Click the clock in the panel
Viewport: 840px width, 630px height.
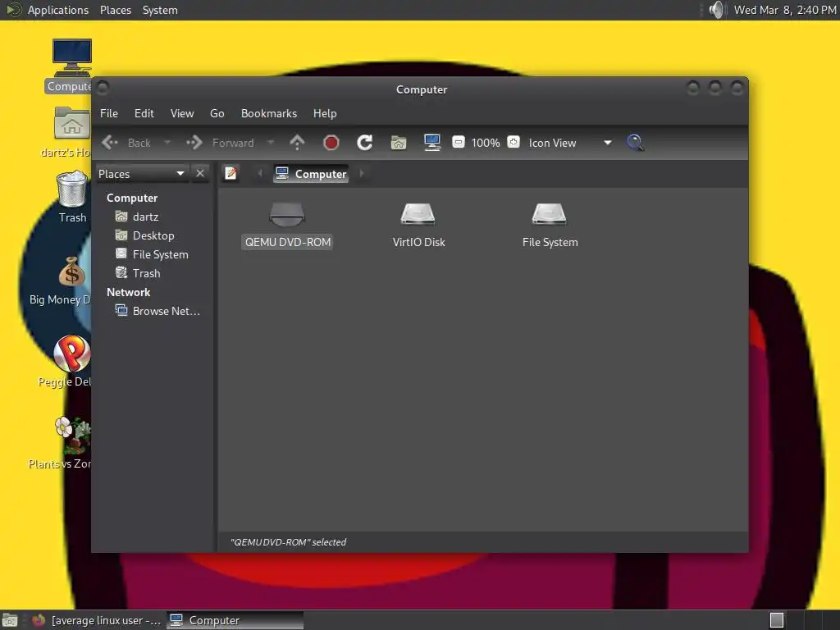point(785,10)
